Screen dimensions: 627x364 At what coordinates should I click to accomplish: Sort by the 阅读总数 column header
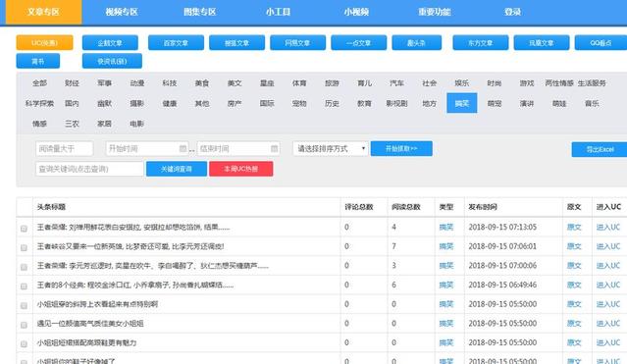point(406,207)
